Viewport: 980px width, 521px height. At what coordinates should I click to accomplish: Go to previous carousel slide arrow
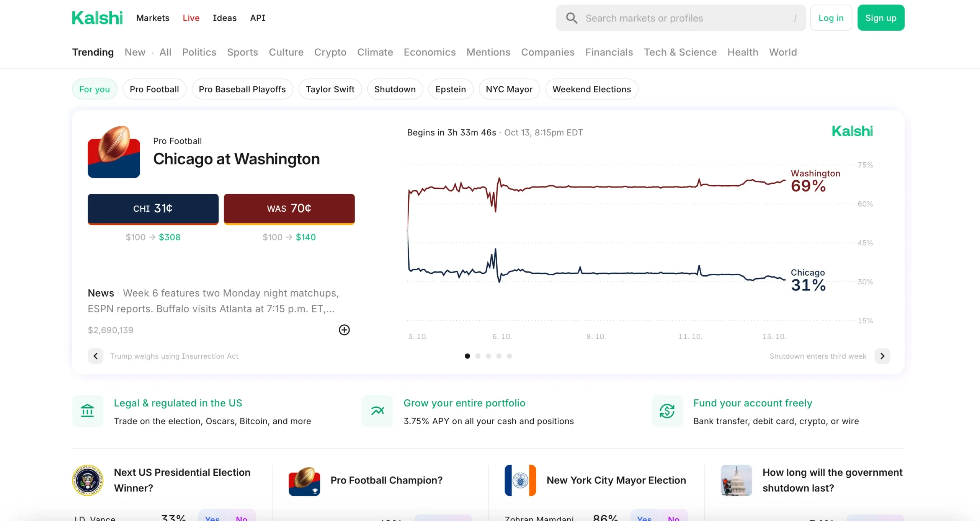[x=96, y=356]
